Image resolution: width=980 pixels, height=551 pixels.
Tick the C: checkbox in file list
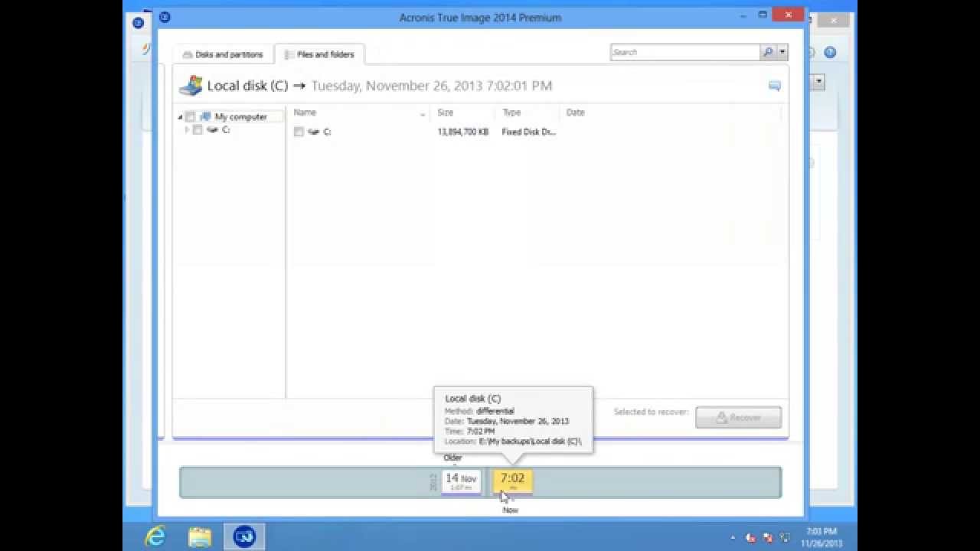299,132
